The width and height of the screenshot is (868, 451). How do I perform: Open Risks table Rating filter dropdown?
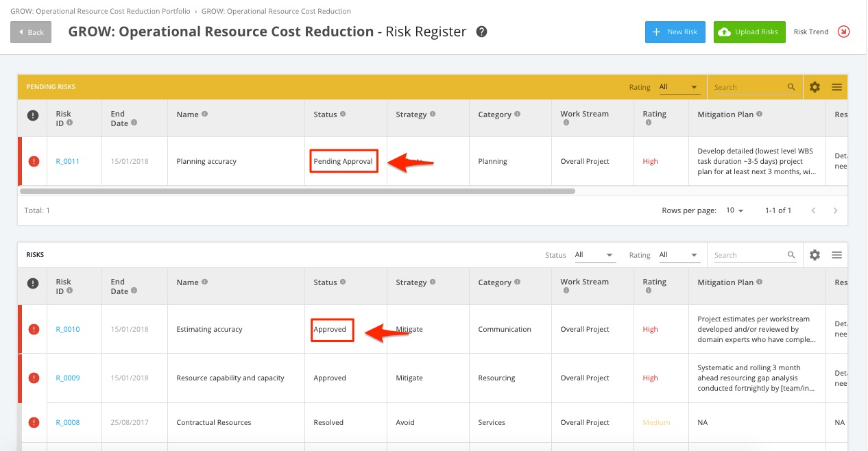pos(679,255)
